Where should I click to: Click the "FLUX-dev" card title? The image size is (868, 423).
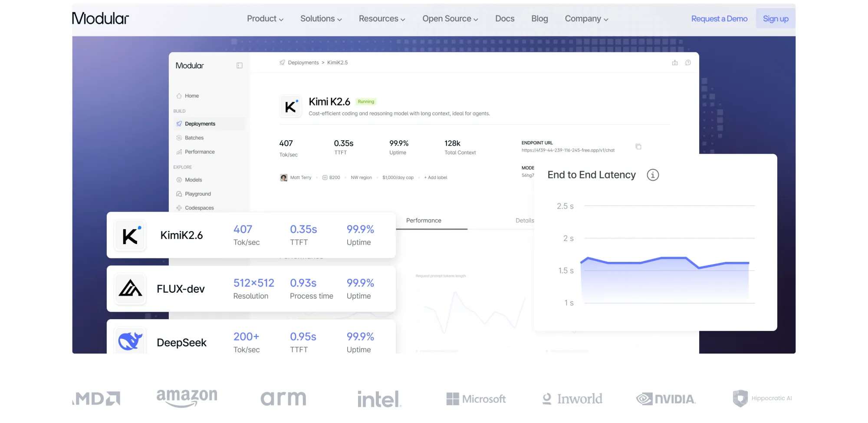(x=181, y=289)
